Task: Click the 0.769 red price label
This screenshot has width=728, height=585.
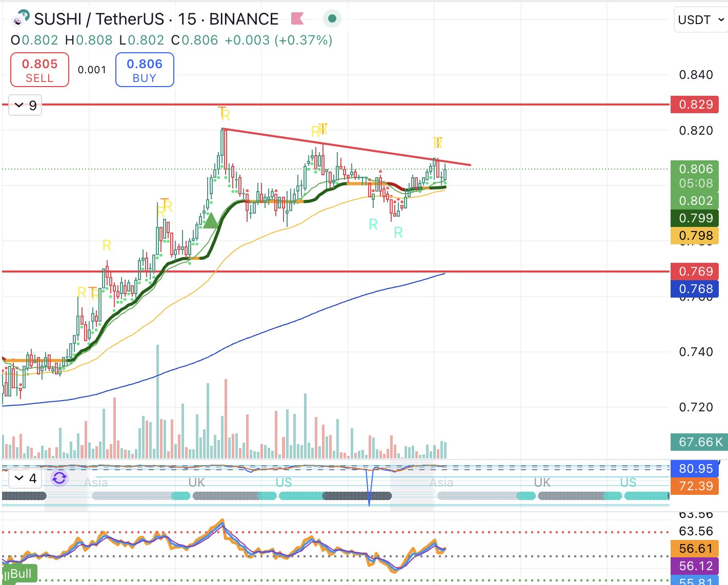Action: [x=695, y=271]
